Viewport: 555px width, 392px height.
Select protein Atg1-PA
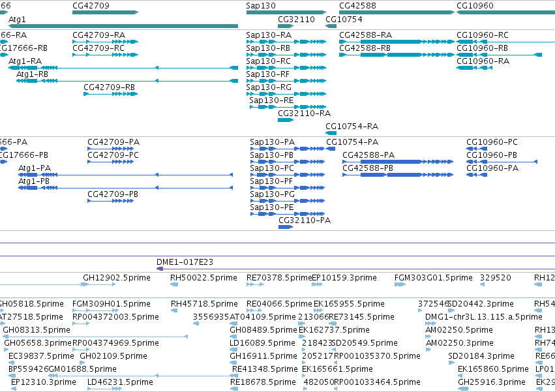126,175
